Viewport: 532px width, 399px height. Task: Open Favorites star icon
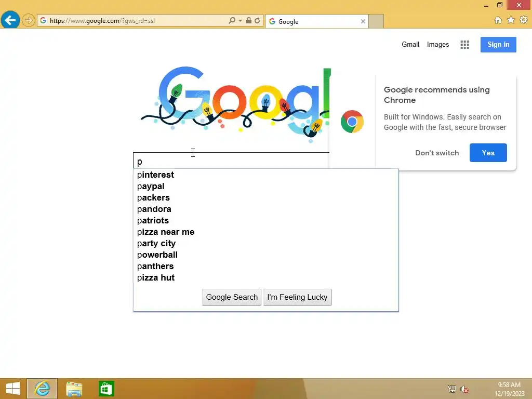(x=511, y=20)
